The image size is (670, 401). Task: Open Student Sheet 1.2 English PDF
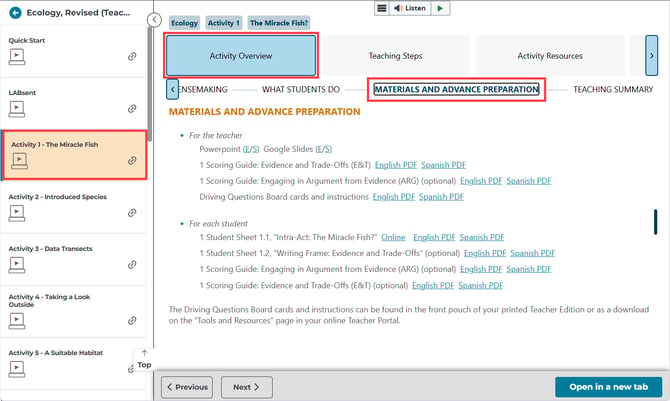[x=485, y=253]
